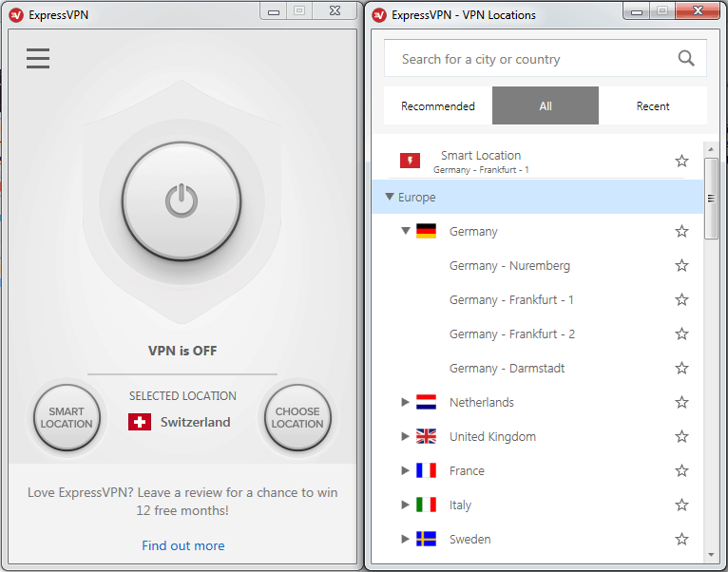Select the Italy country row
This screenshot has width=728, height=572.
coord(538,505)
